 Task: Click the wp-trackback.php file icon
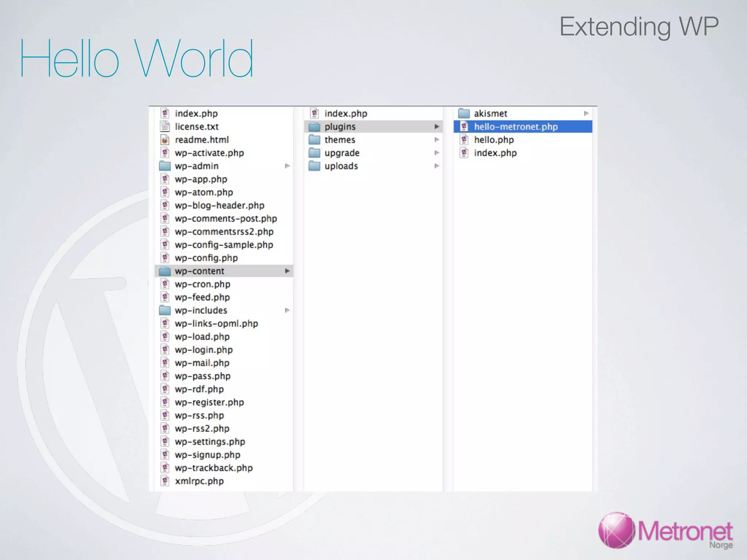coord(165,468)
